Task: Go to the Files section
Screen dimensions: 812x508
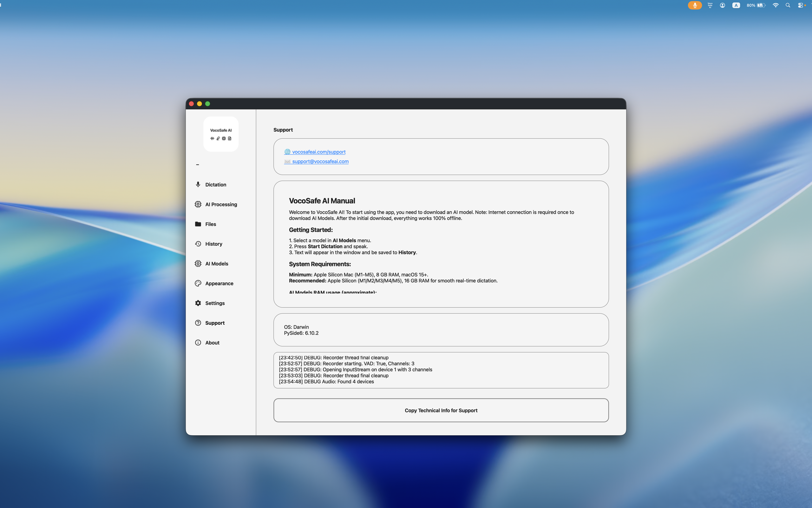Action: [x=206, y=224]
